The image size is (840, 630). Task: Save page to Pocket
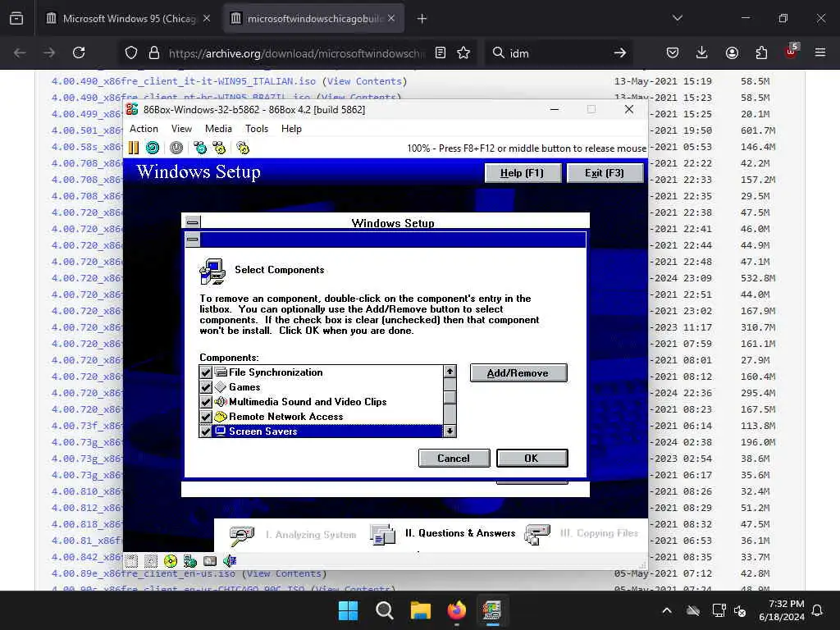click(x=673, y=52)
